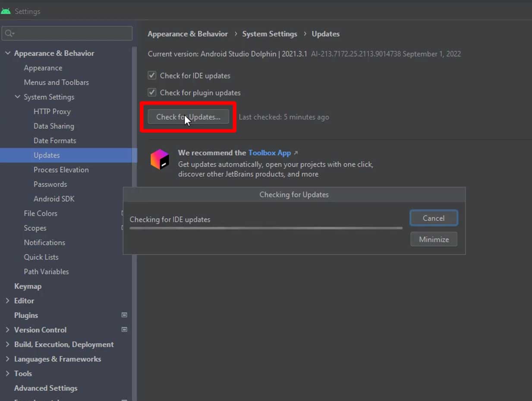The height and width of the screenshot is (401, 532).
Task: Open Menus and Toolbars settings
Action: [57, 82]
